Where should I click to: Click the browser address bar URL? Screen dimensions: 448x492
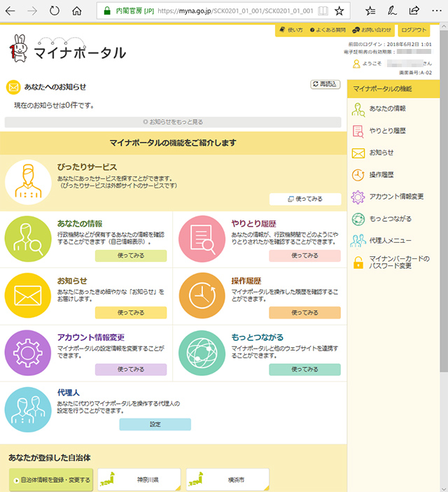point(235,11)
